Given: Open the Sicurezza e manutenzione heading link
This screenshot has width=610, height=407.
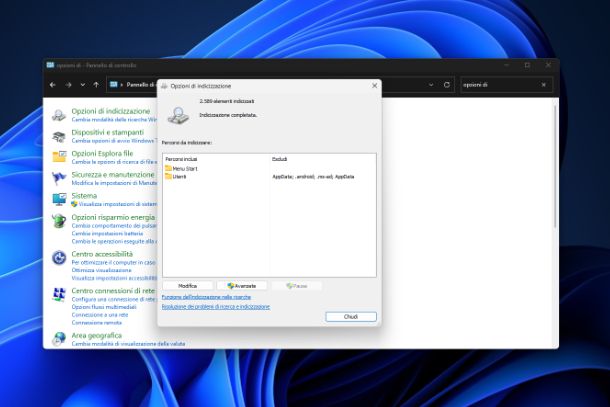Looking at the screenshot, I should click(113, 174).
